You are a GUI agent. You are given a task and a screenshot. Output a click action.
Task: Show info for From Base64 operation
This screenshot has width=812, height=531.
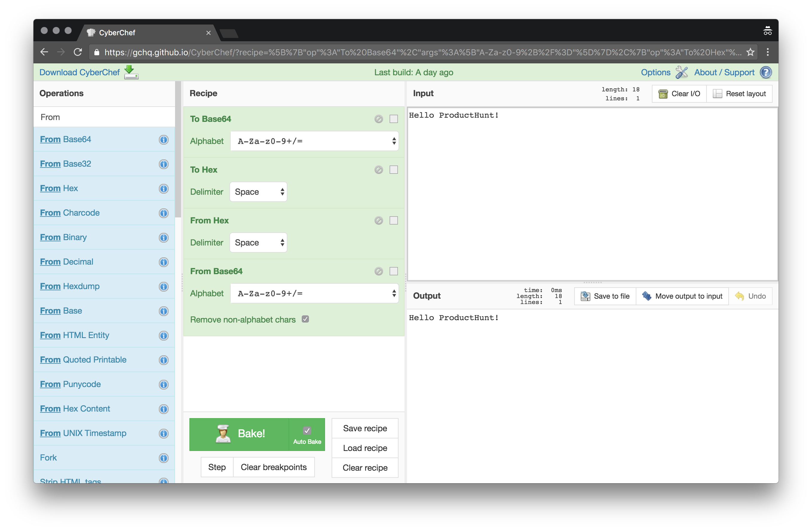pos(164,139)
